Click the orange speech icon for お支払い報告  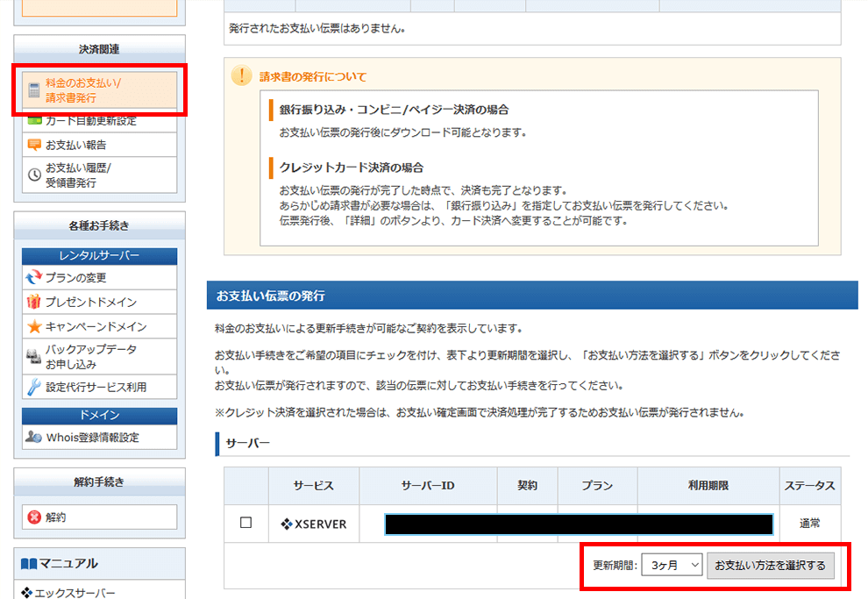pos(34,145)
